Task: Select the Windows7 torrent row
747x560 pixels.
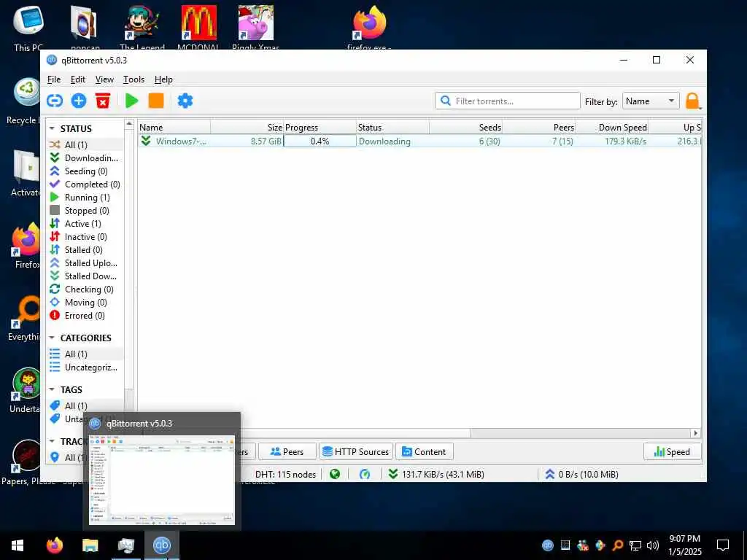Action: click(x=419, y=141)
